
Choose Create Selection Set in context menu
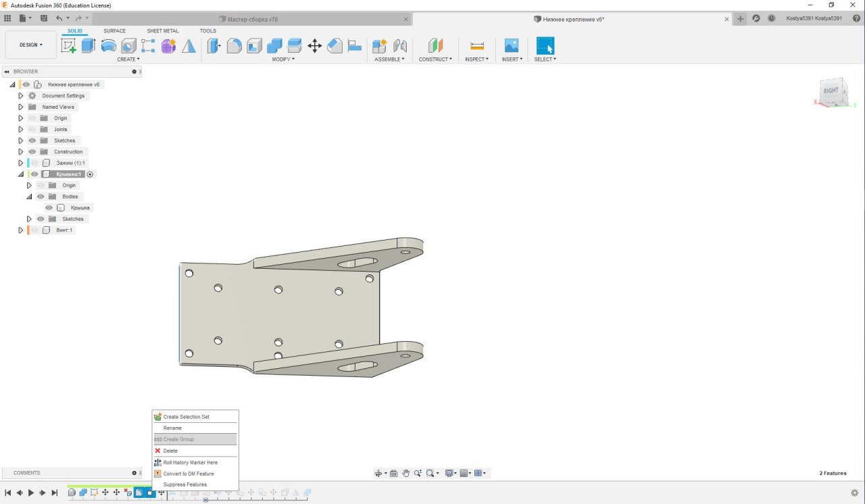[x=195, y=417]
